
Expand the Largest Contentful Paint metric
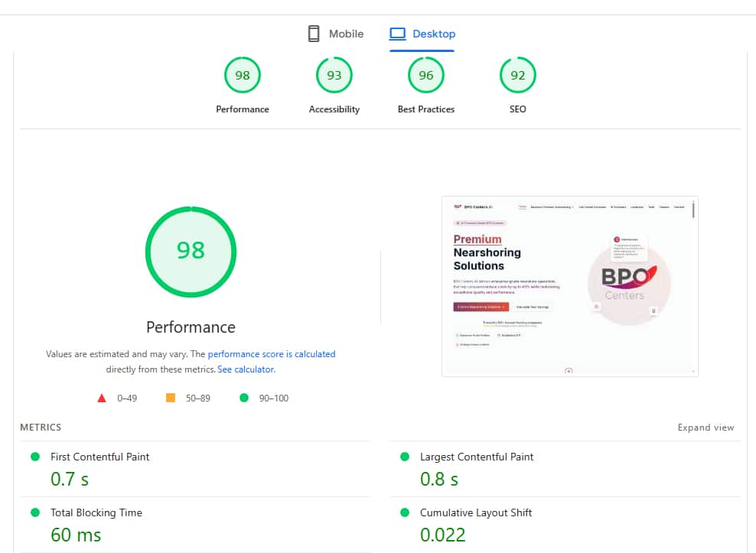pyautogui.click(x=476, y=457)
